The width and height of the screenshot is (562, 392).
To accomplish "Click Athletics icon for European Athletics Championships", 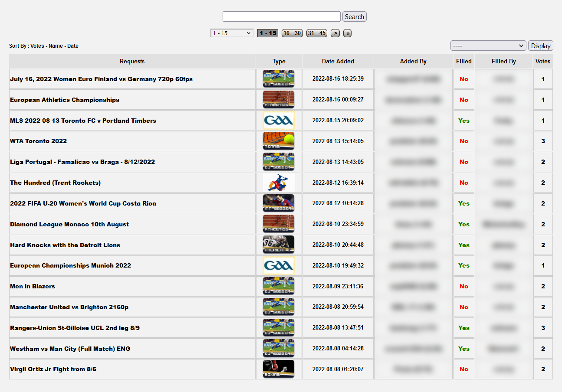I will point(279,100).
